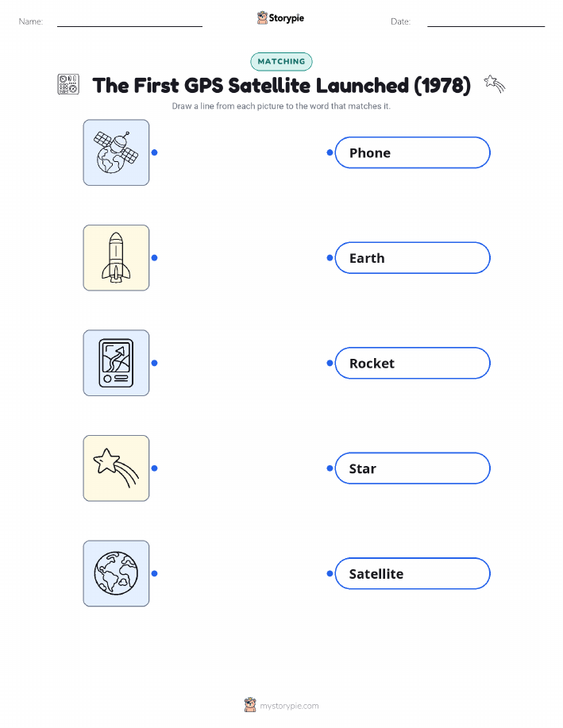This screenshot has height=728, width=563.
Task: Click the blue dot next to Phone
Action: [x=330, y=152]
